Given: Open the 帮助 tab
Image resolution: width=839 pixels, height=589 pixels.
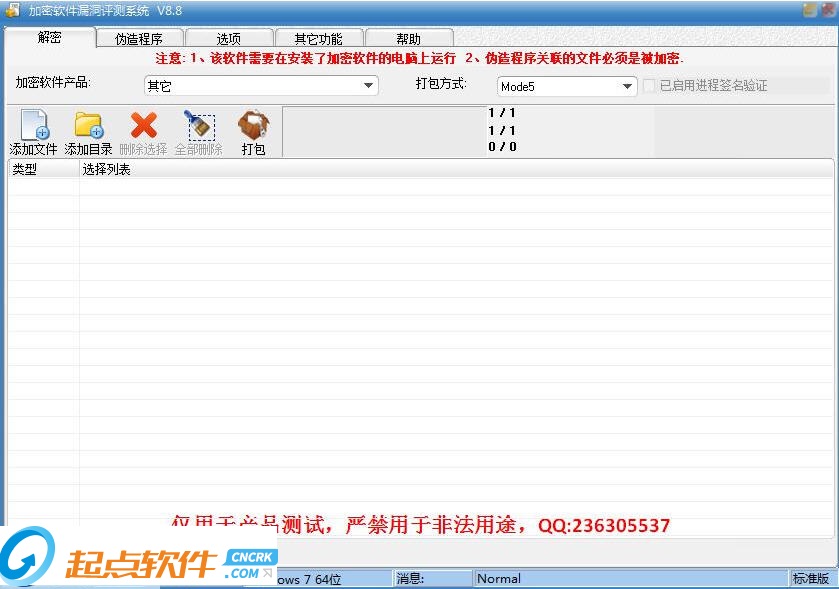Looking at the screenshot, I should [x=409, y=38].
